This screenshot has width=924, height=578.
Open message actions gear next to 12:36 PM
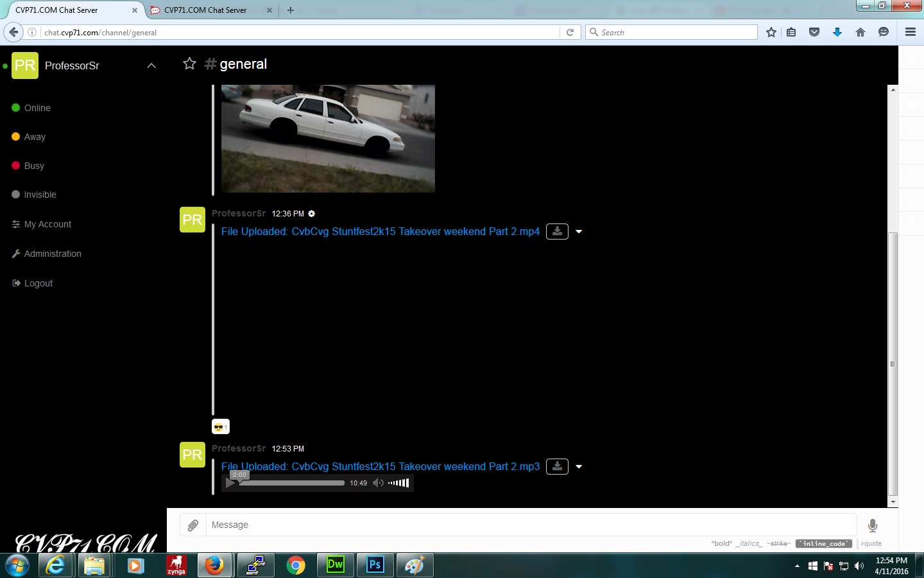click(x=312, y=214)
